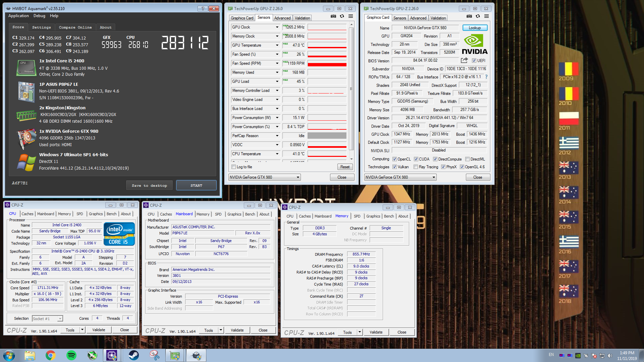Click RAM stick icon in Aquamark

click(x=26, y=116)
